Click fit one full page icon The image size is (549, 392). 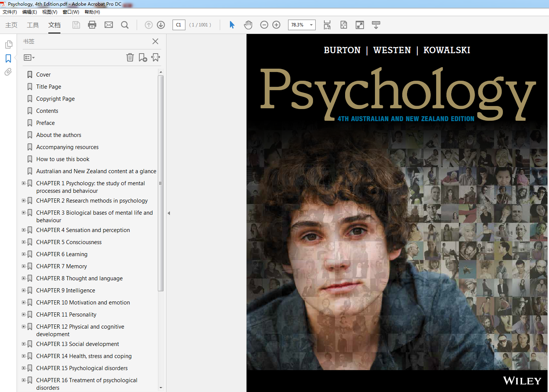(344, 25)
